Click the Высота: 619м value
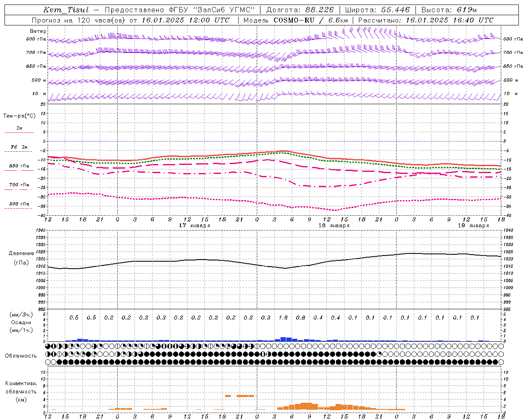The width and height of the screenshot is (525, 420). (x=449, y=10)
